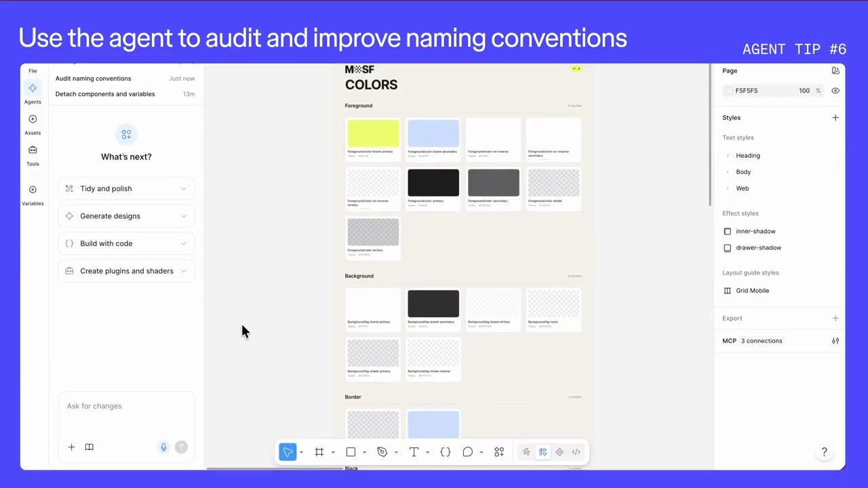Select the Text tool
This screenshot has width=868, height=488.
click(x=414, y=452)
